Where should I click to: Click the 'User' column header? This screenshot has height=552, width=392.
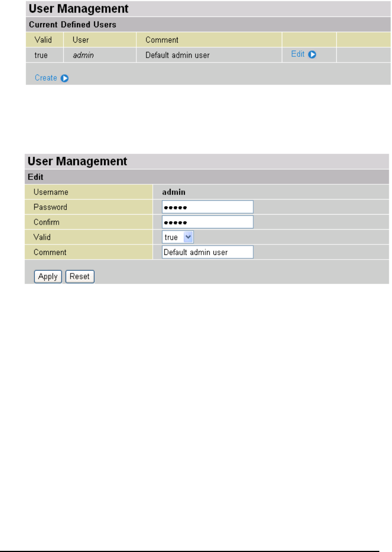coord(81,40)
